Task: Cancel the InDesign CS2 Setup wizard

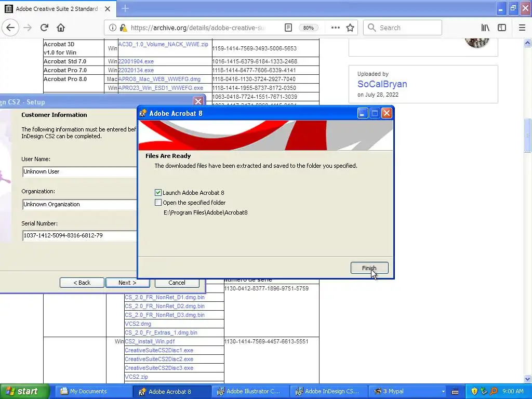Action: (177, 283)
